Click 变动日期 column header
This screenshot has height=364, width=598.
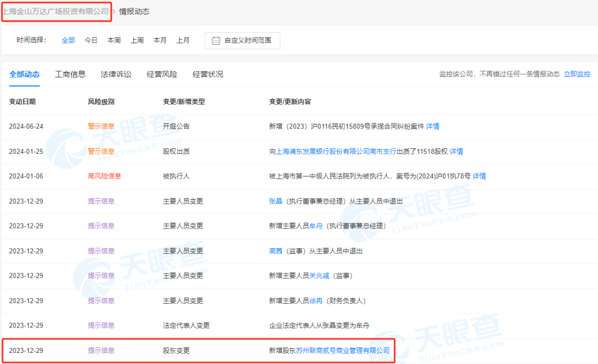(22, 102)
